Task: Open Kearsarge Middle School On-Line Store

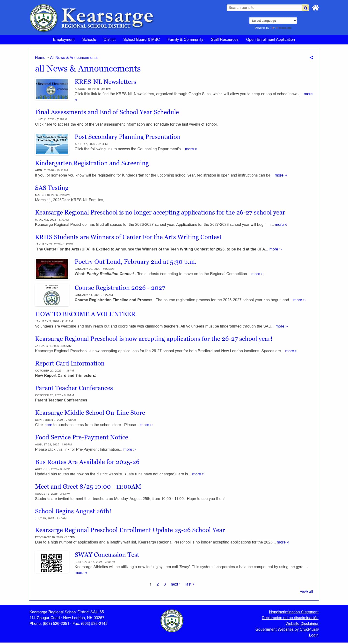Action: click(x=90, y=413)
